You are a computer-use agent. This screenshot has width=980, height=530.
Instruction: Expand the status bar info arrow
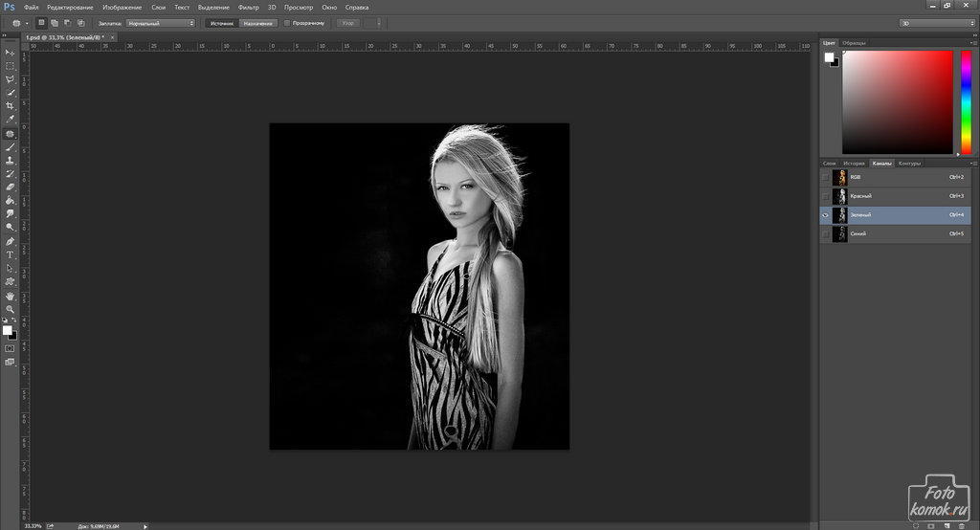(x=145, y=526)
